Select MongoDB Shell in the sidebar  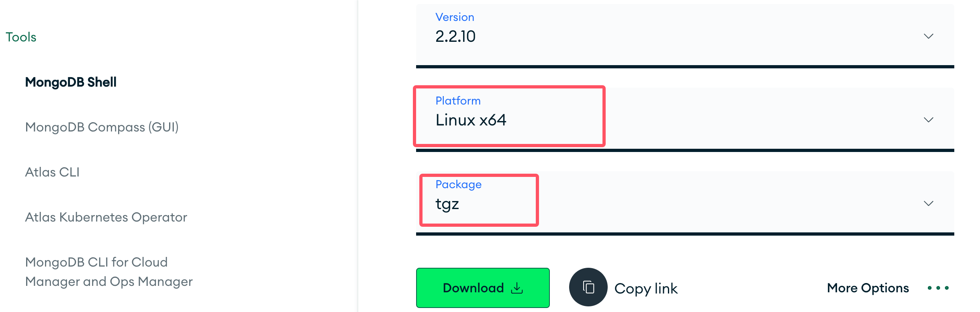[x=70, y=82]
